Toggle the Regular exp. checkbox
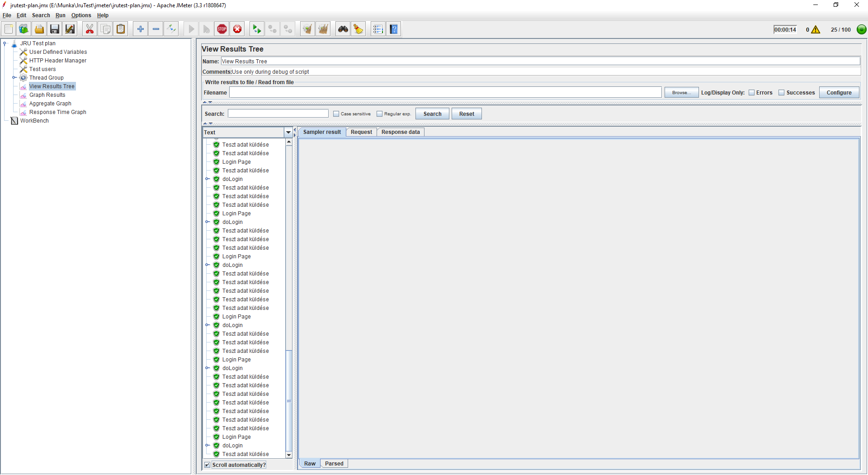Image resolution: width=868 pixels, height=475 pixels. 379,114
